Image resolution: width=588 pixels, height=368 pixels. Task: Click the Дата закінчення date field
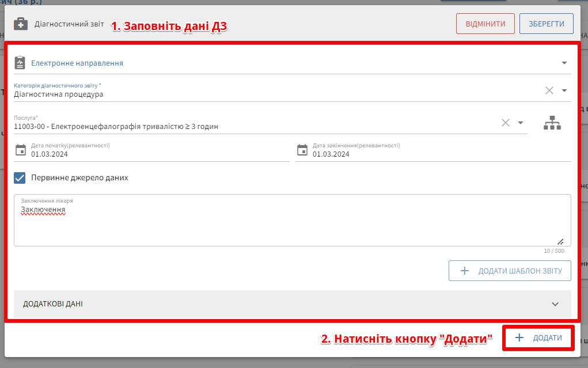pyautogui.click(x=438, y=154)
